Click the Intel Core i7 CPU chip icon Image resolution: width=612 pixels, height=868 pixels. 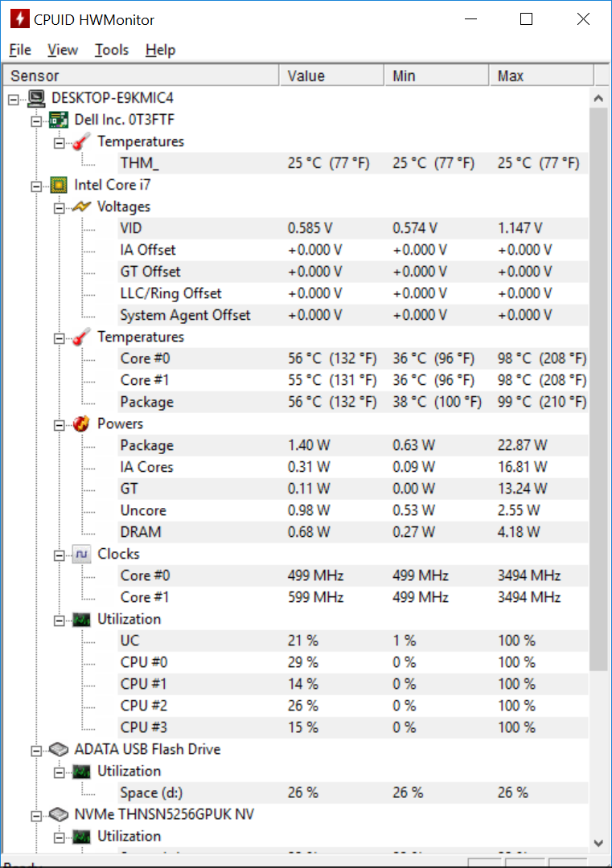(x=59, y=186)
